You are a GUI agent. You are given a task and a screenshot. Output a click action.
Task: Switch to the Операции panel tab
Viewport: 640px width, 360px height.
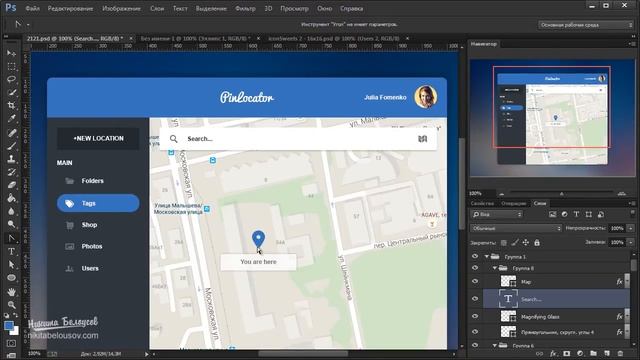point(513,203)
